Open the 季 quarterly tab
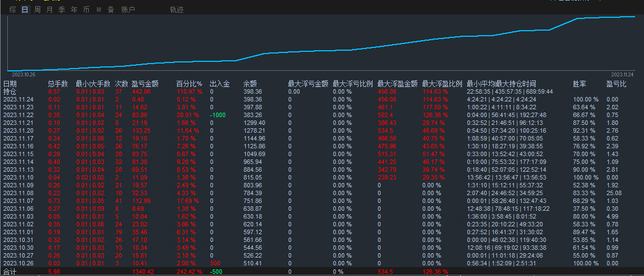Screen dimensions: 644x276 61,10
